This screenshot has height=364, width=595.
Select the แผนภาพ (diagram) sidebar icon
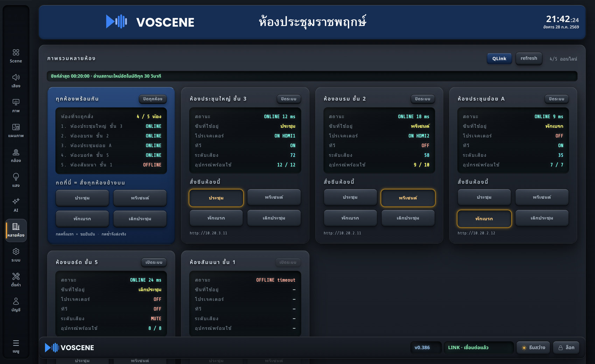(x=16, y=130)
